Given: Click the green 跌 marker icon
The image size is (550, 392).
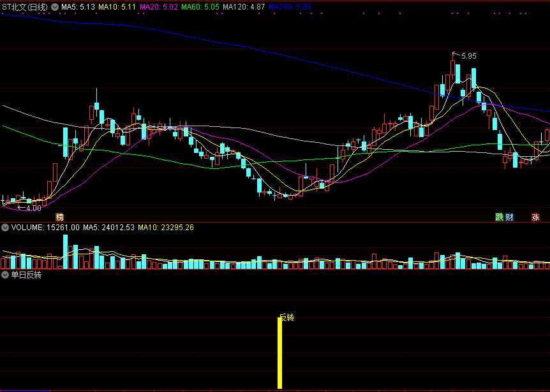Looking at the screenshot, I should click(499, 217).
